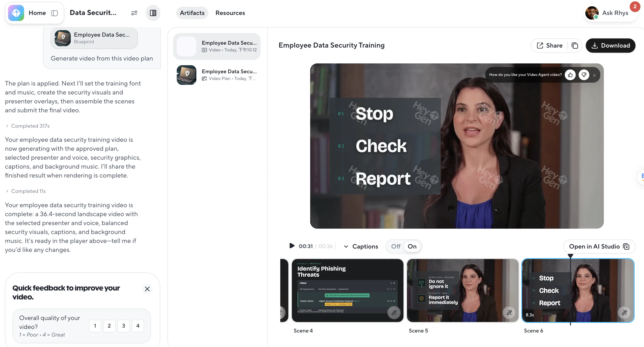Rate overall video quality as 1

coord(95,326)
